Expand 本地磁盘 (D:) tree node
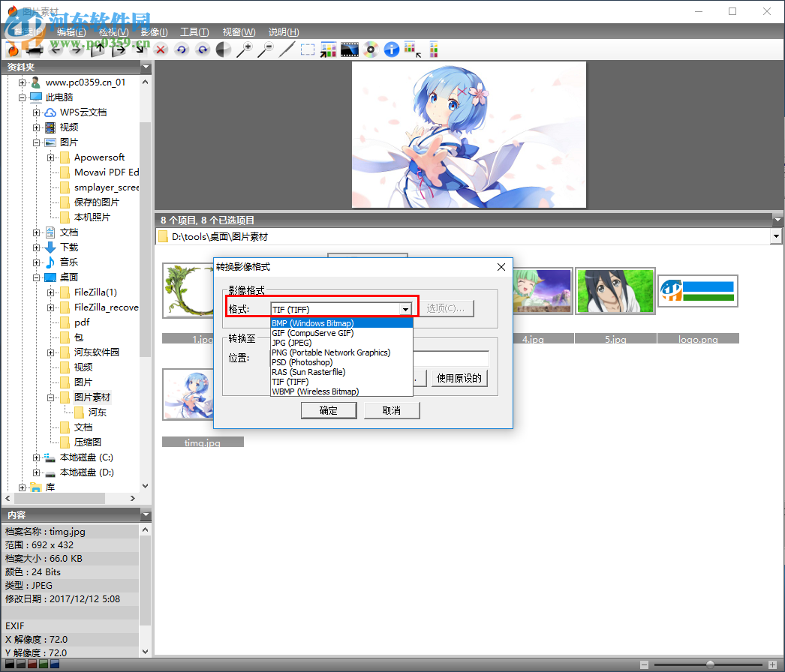This screenshot has width=785, height=672. pyautogui.click(x=36, y=472)
